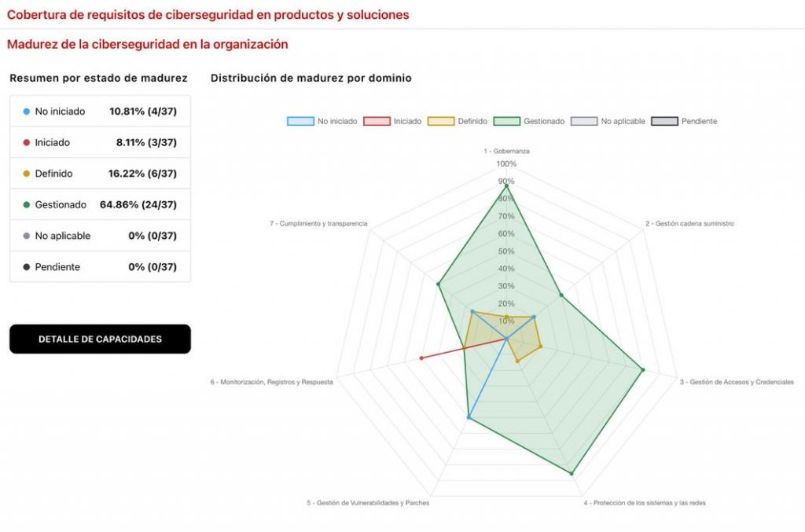Hide the No aplicable legend series
This screenshot has height=532, width=805.
tap(608, 121)
